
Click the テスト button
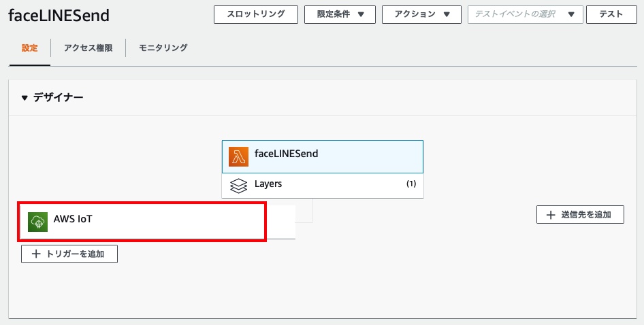(x=611, y=14)
